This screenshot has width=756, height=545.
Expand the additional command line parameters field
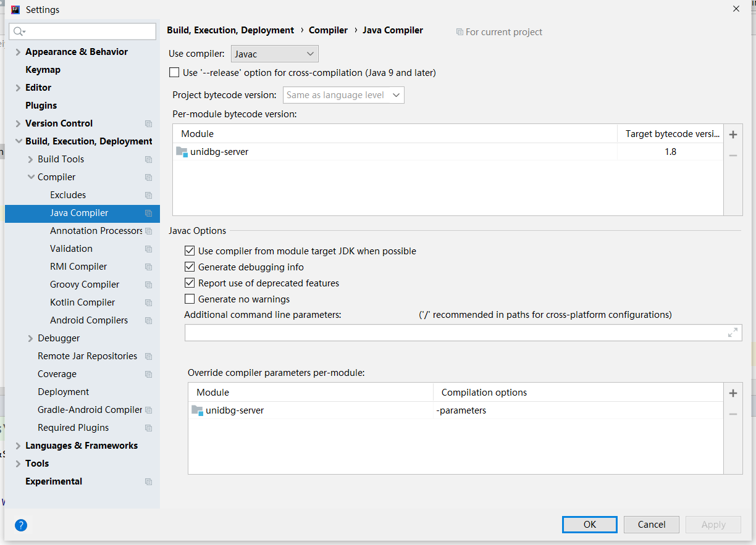point(733,333)
